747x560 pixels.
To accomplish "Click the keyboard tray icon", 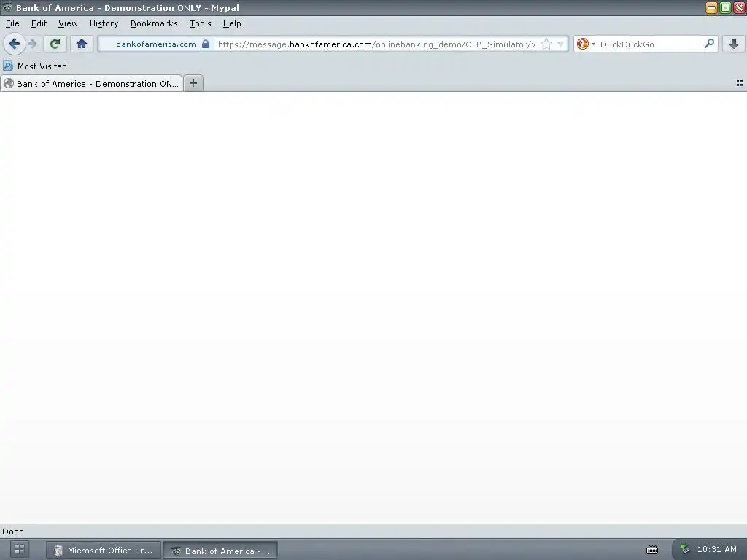I will pyautogui.click(x=652, y=550).
